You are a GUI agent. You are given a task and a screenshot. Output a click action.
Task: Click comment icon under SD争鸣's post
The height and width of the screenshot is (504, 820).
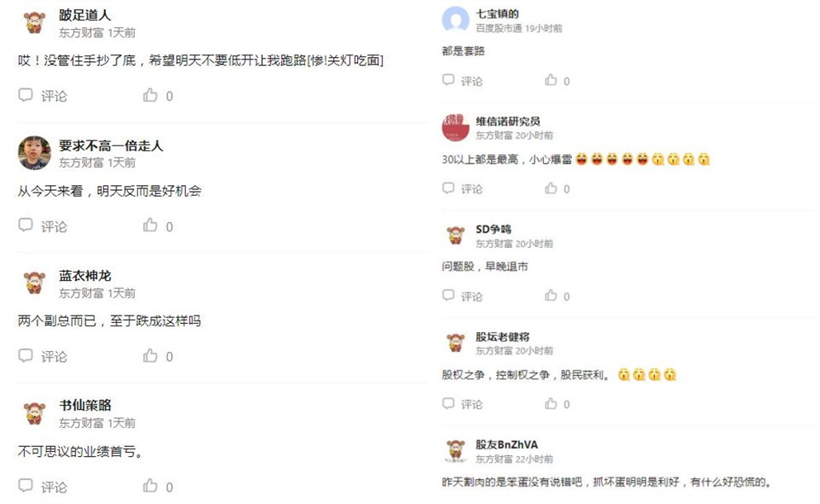point(448,296)
